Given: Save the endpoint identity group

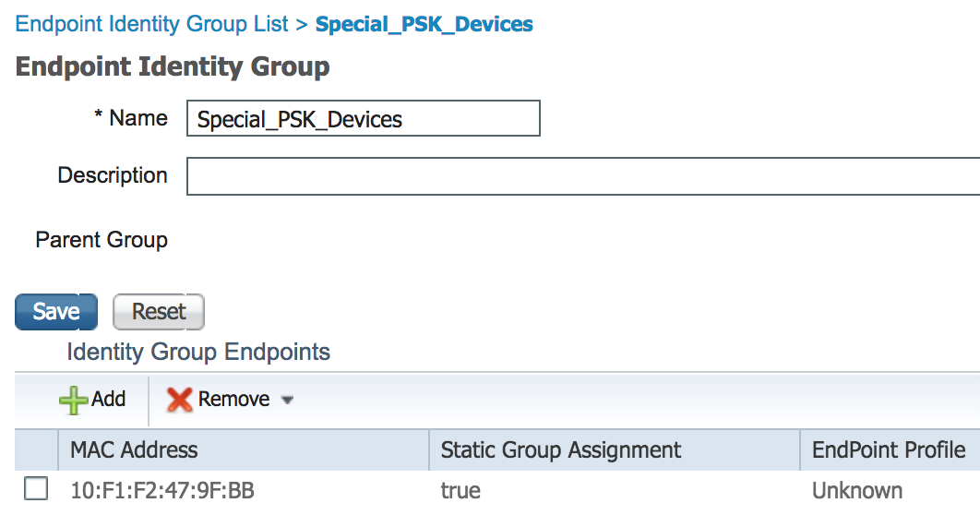Looking at the screenshot, I should click(x=56, y=312).
